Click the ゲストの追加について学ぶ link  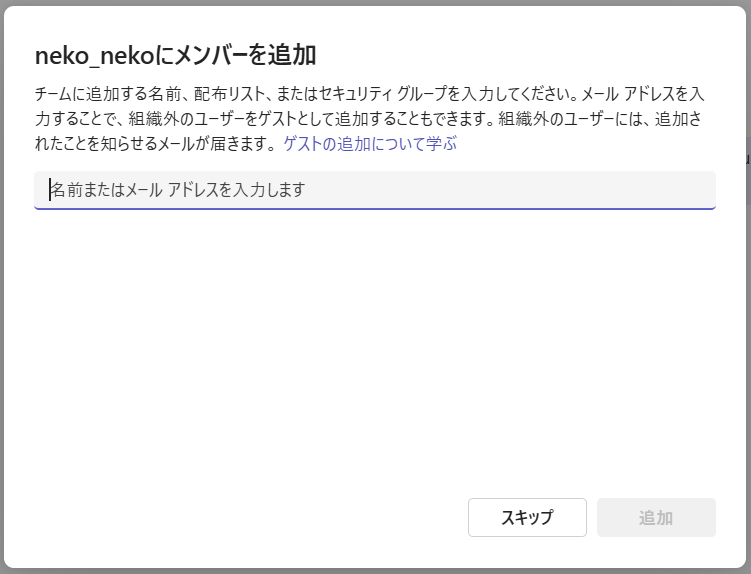coord(370,143)
